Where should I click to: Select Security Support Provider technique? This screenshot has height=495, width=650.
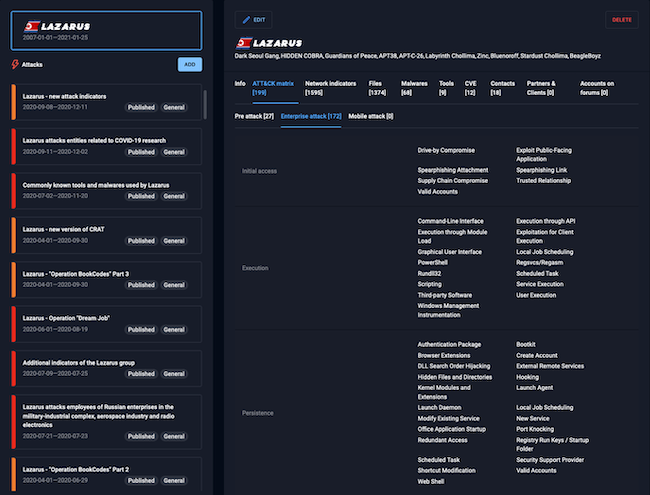(550, 460)
